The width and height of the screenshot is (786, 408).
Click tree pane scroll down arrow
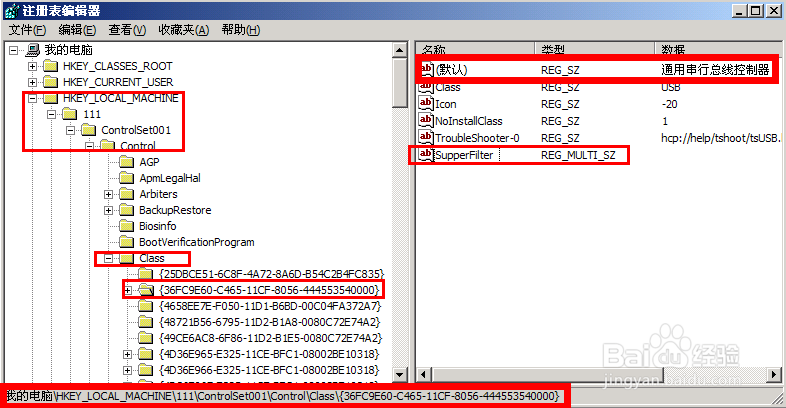(x=400, y=375)
